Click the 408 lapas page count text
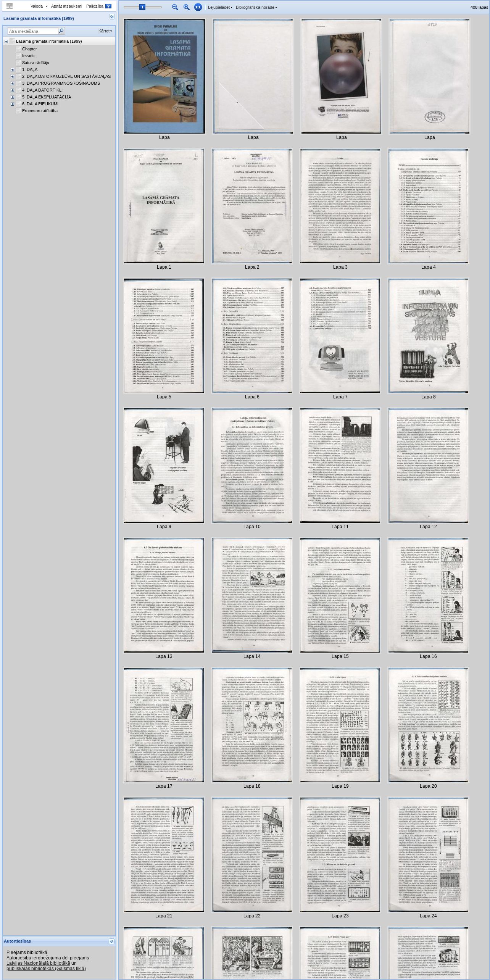The width and height of the screenshot is (490, 980). [x=479, y=7]
